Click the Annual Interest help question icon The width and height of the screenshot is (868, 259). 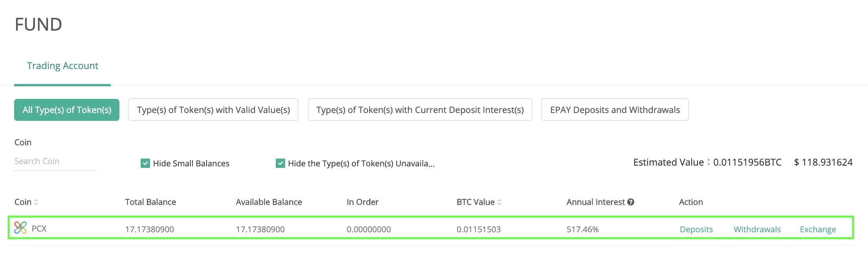[631, 202]
